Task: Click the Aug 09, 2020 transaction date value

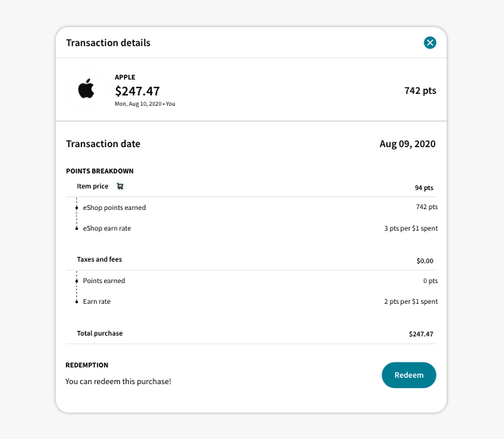Action: [x=408, y=144]
